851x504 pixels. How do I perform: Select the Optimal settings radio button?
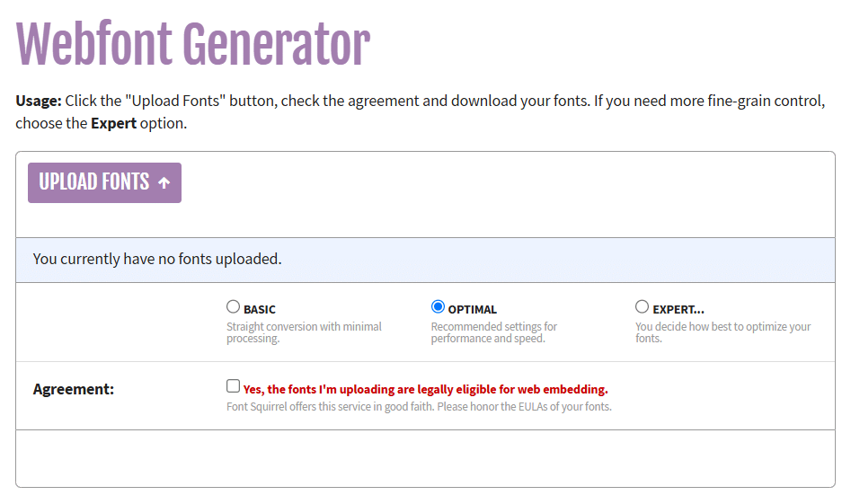coord(438,307)
